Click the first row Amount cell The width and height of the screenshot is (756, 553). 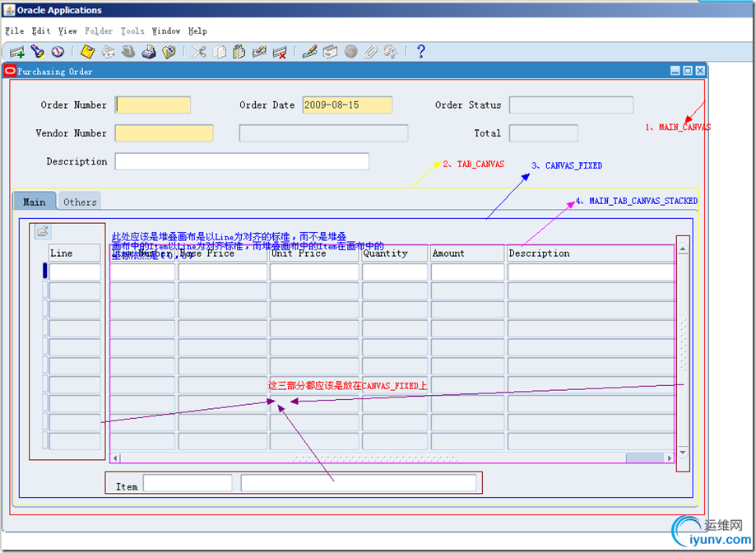tap(468, 272)
